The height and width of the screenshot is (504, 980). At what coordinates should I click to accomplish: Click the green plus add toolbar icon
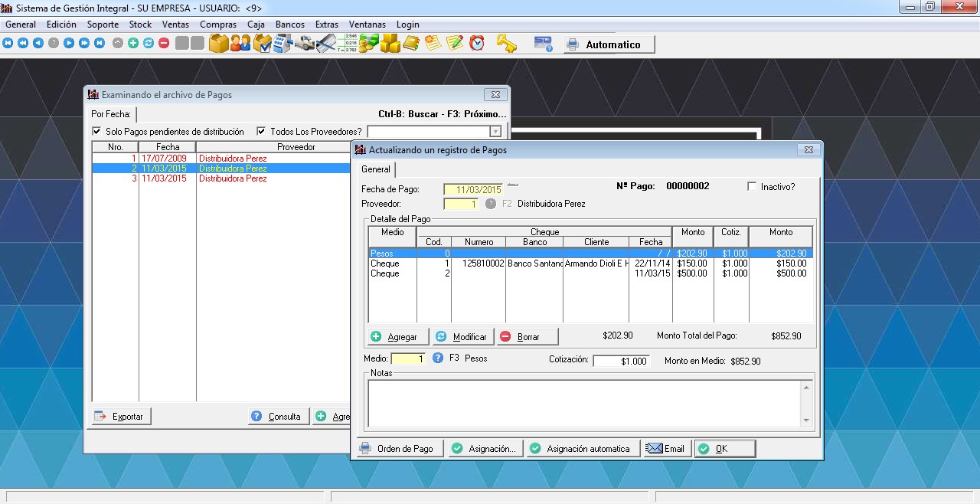(x=133, y=44)
